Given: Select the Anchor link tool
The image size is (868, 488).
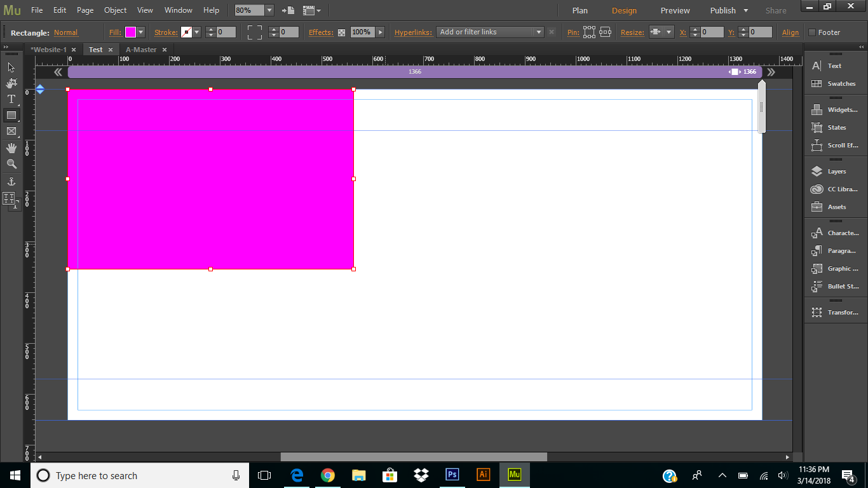Looking at the screenshot, I should pyautogui.click(x=11, y=182).
